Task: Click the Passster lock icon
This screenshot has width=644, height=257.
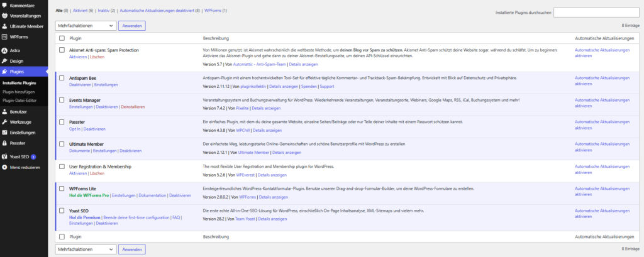Action: [x=4, y=143]
